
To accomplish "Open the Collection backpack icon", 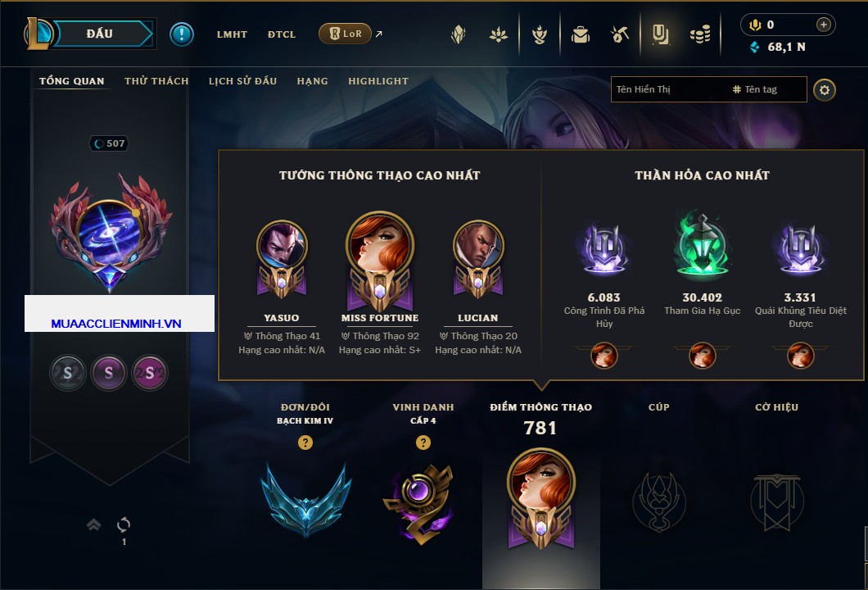I will point(580,35).
